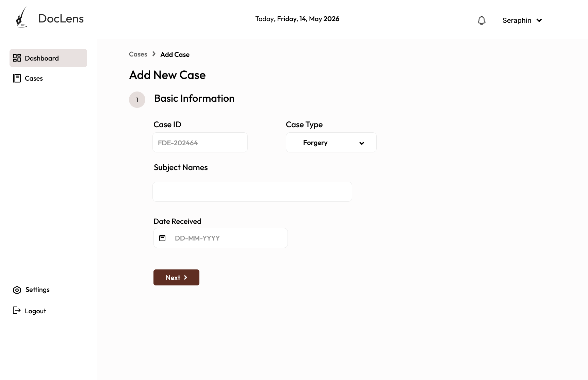Follow the Cases breadcrumb link
Image resolution: width=588 pixels, height=380 pixels.
pos(138,54)
